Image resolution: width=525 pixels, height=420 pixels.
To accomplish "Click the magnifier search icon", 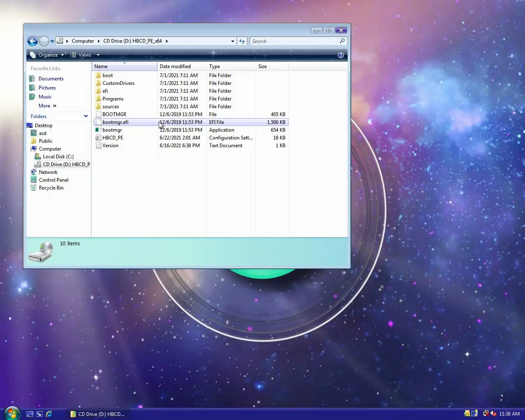I will 342,41.
